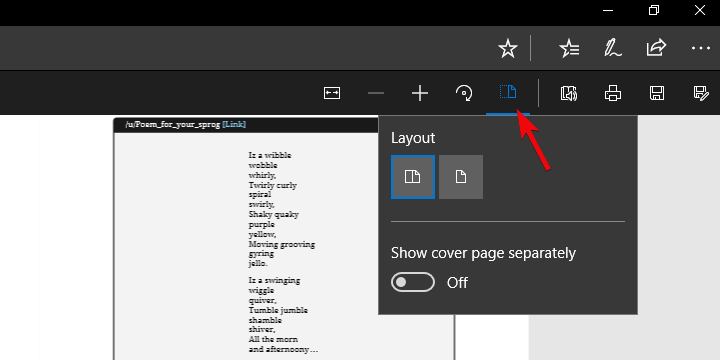Image resolution: width=720 pixels, height=360 pixels.
Task: Share this page icon
Action: click(x=656, y=48)
